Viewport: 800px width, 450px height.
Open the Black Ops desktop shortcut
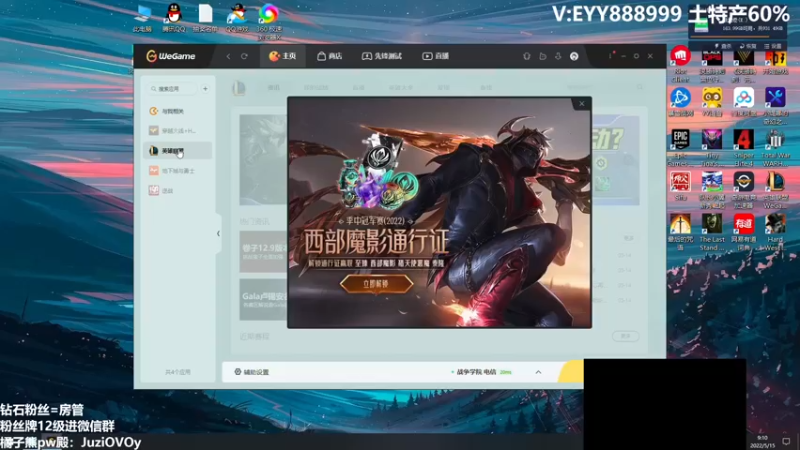tap(712, 64)
